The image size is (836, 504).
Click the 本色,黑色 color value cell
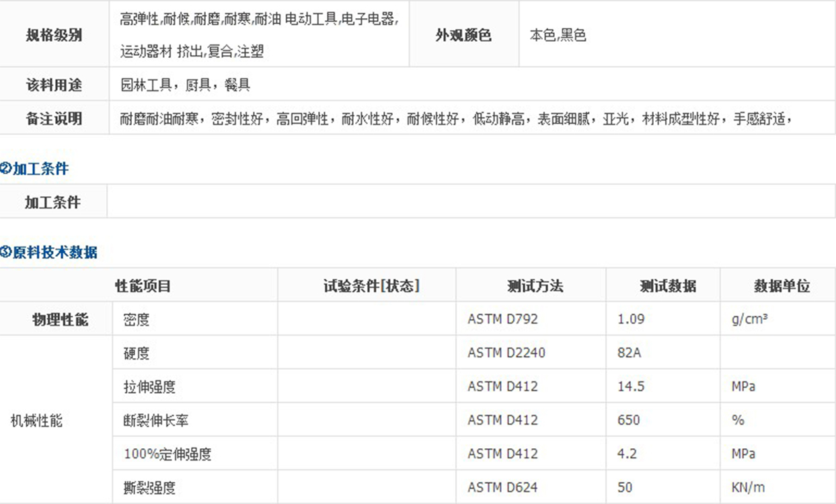(x=558, y=36)
